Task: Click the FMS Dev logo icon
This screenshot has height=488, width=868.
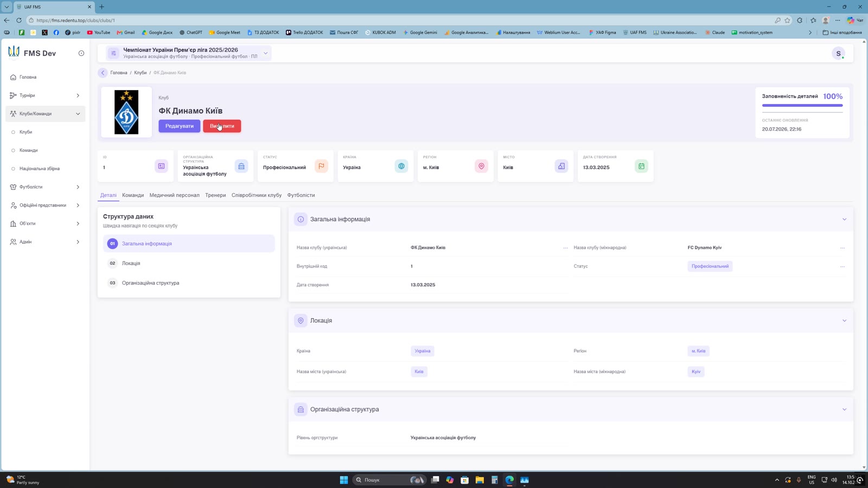Action: click(14, 52)
